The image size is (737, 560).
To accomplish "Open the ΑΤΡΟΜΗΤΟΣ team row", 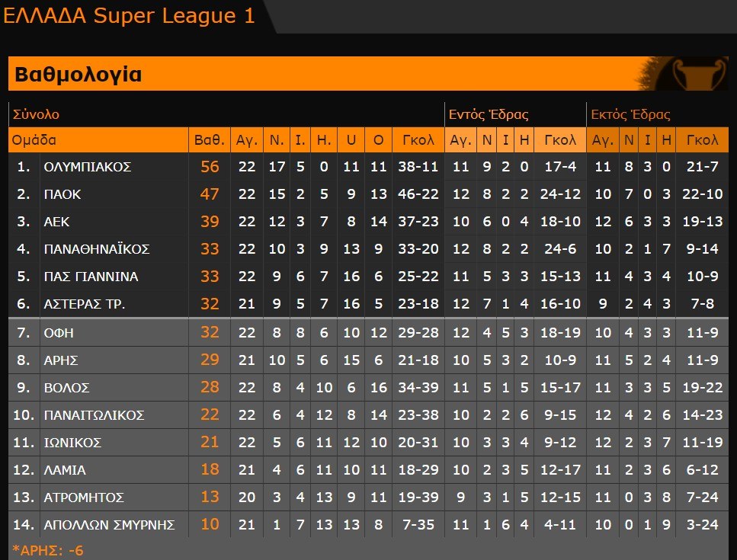I will click(x=84, y=498).
